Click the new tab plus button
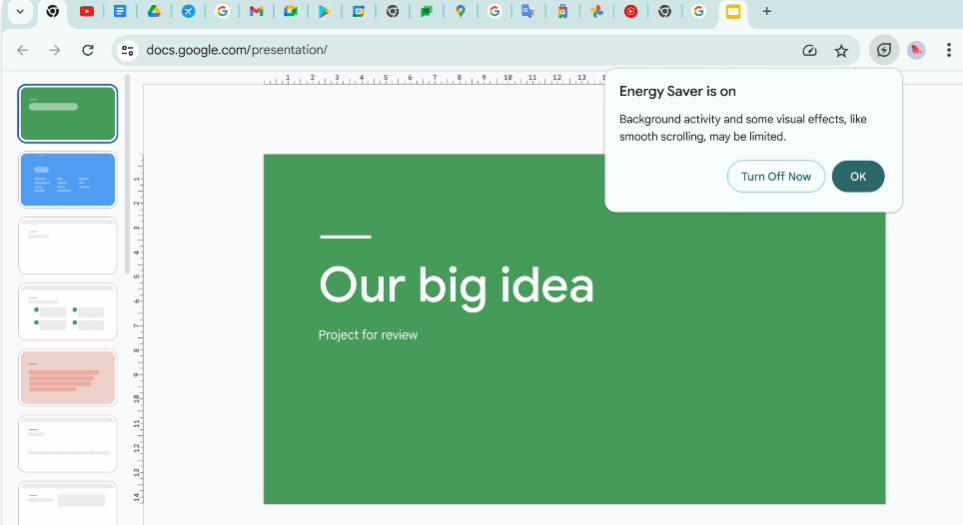The height and width of the screenshot is (525, 963). pyautogui.click(x=767, y=12)
